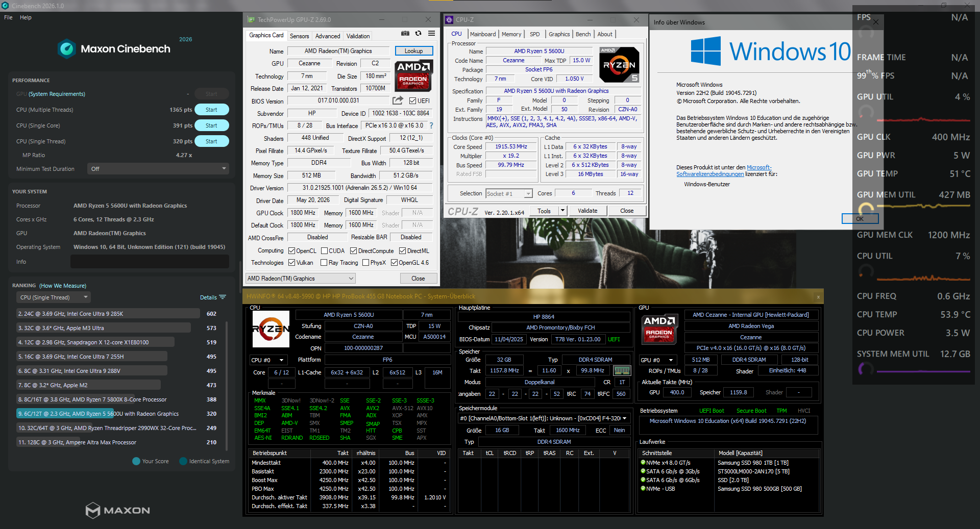Click the status icon beside SATA 6 Gb/s @ 6Gb/s
Screen dimensions: 980x529
pyautogui.click(x=643, y=480)
